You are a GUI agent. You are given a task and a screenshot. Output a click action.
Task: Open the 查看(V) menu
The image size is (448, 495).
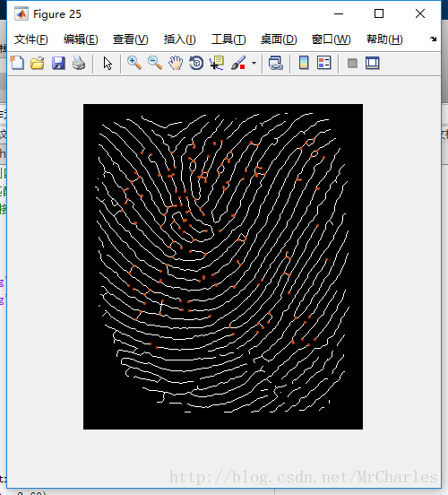[131, 39]
